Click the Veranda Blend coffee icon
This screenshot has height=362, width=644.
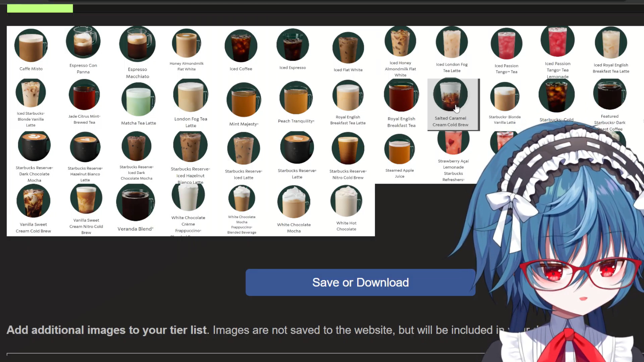coord(136,202)
